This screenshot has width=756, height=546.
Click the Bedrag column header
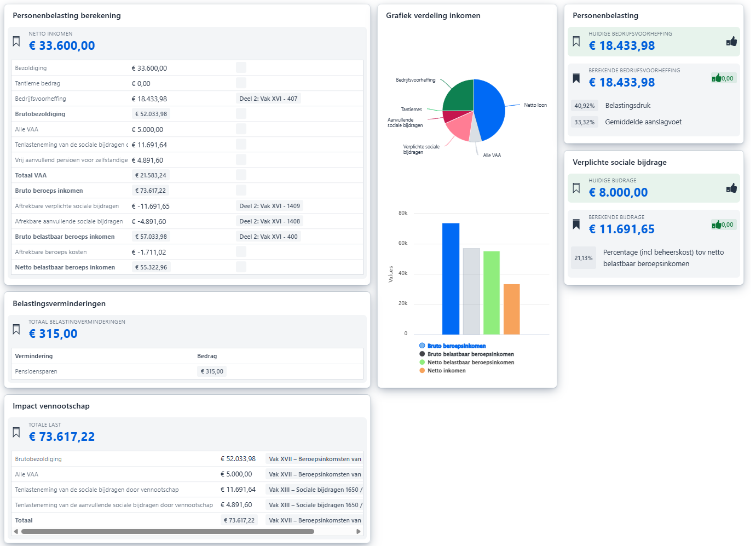207,356
